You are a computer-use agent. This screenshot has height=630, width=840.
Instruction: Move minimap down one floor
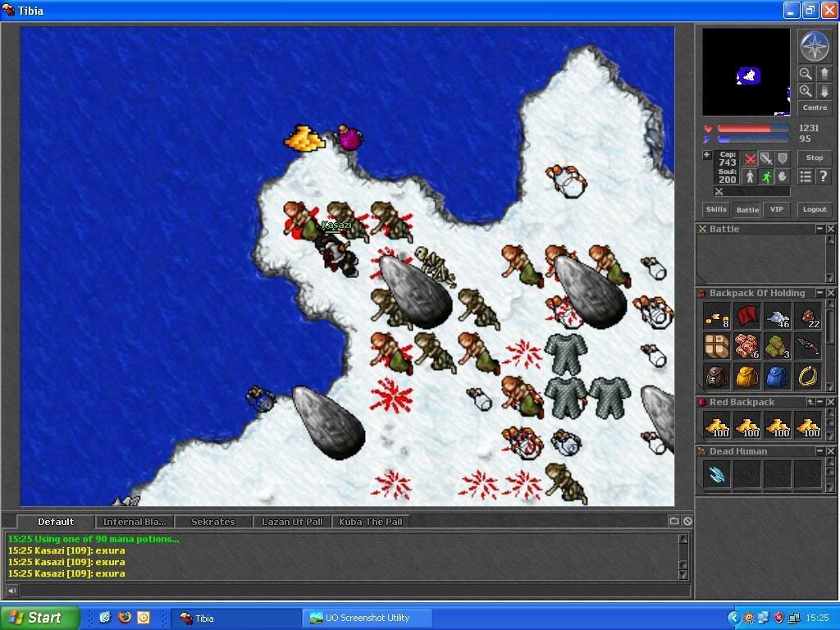tap(824, 91)
